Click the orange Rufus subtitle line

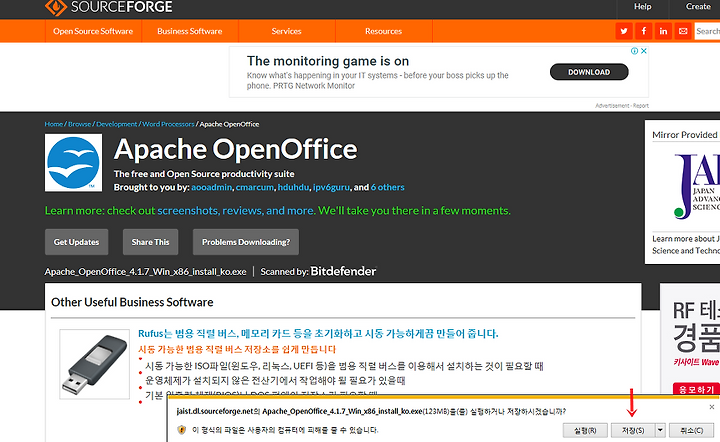(237, 349)
